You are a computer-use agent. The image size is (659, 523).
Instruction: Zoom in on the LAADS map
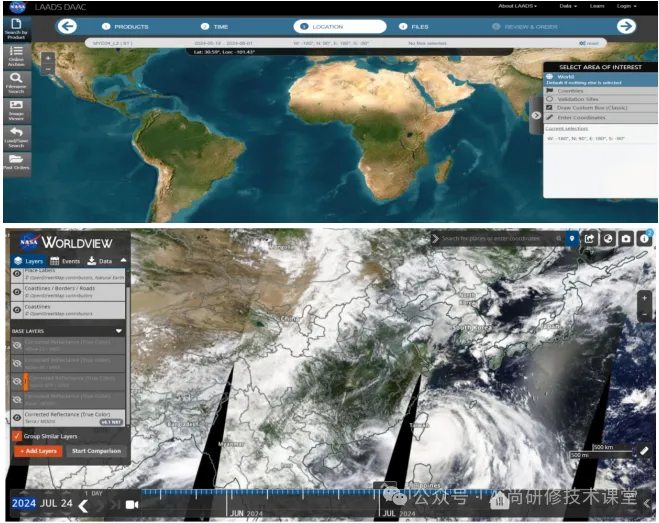48,58
